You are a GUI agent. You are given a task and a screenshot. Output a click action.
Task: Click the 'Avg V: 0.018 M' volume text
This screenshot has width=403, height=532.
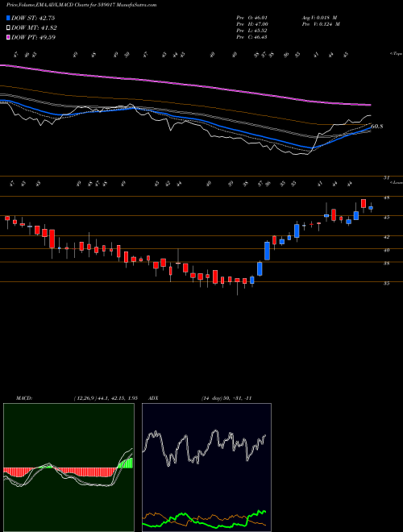319,18
